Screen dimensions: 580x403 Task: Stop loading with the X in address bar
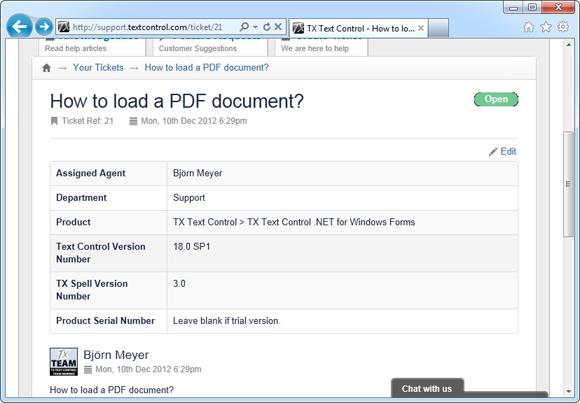click(x=278, y=27)
